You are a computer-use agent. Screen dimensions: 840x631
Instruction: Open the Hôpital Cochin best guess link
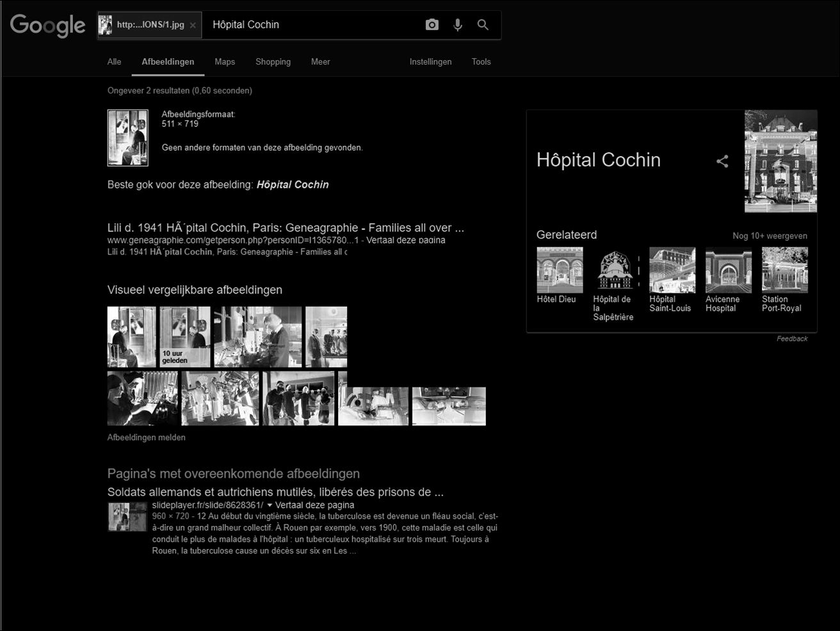pos(293,184)
